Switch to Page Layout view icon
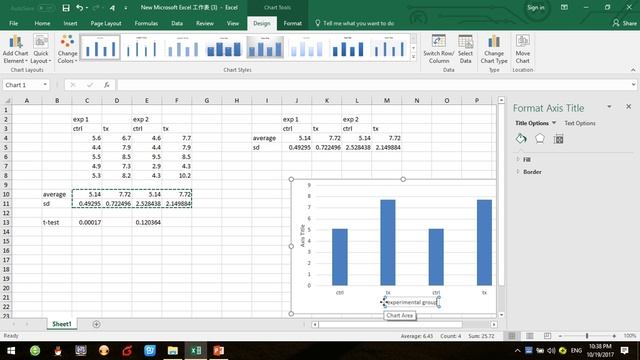 [529, 336]
